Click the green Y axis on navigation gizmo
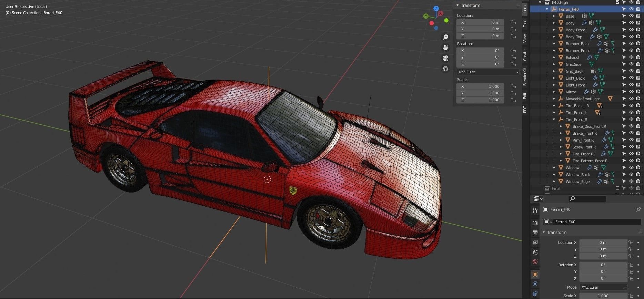This screenshot has height=299, width=644. pos(426,16)
